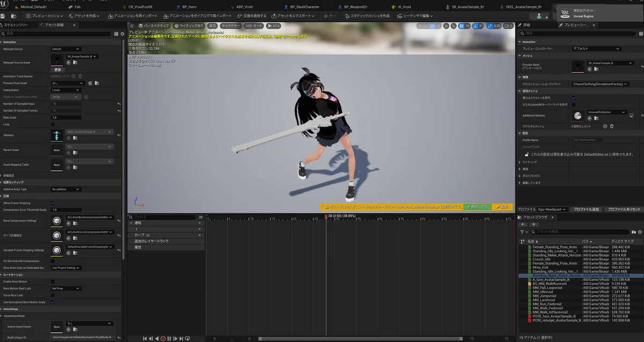644x342 pixels.
Task: Open the Interpolation Linear dropdown
Action: 66,90
